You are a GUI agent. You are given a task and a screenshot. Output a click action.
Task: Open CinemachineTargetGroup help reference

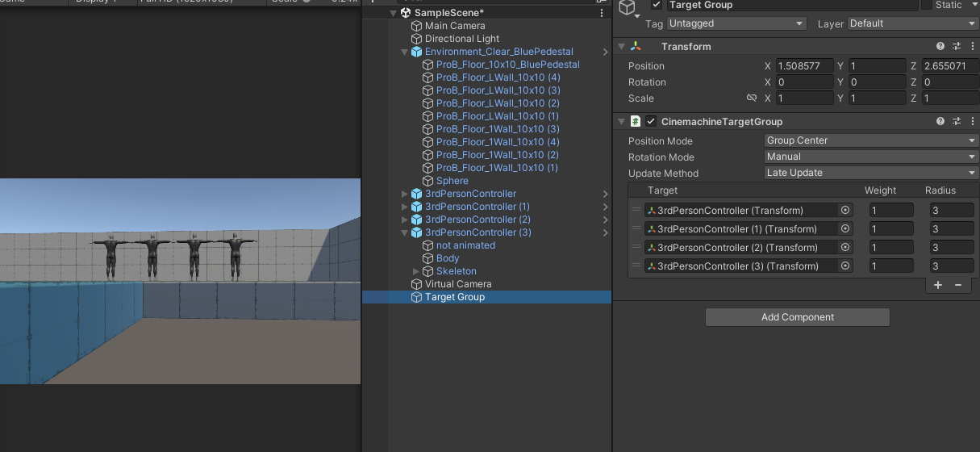pyautogui.click(x=940, y=121)
